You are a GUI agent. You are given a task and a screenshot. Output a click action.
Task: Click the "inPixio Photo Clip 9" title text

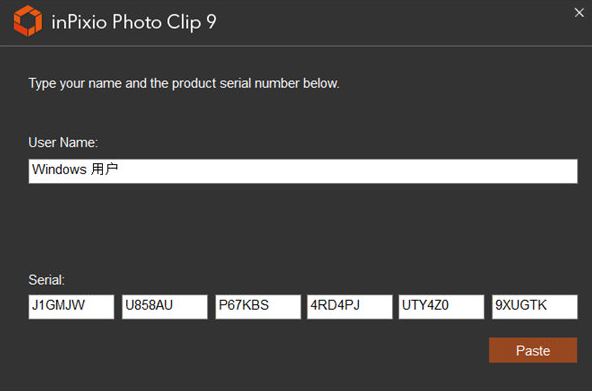[134, 22]
